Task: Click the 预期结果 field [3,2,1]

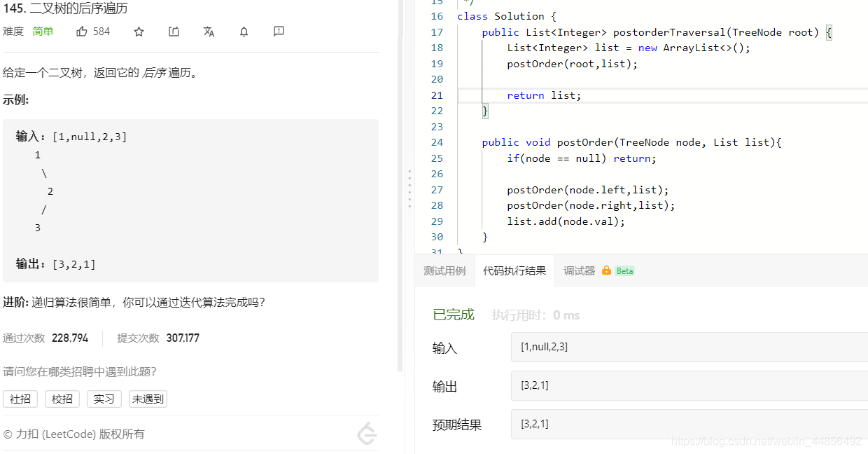Action: [x=689, y=424]
